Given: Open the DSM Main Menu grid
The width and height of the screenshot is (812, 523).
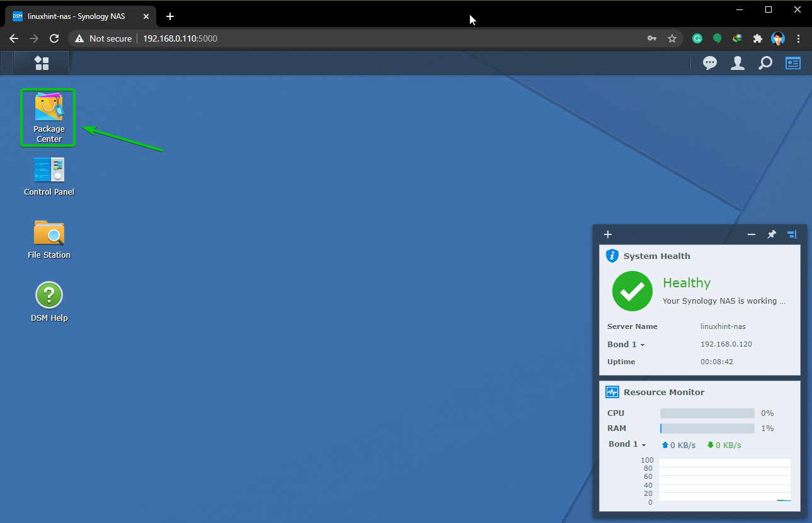Looking at the screenshot, I should pos(42,63).
